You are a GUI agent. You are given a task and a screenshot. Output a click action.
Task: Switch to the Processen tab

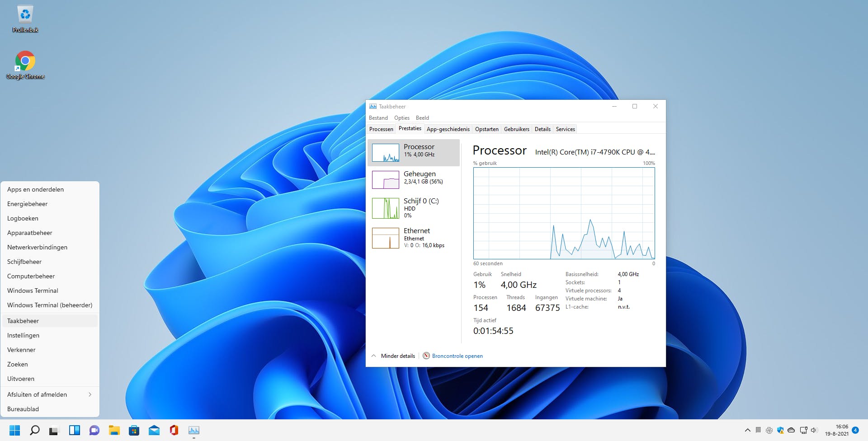tap(381, 129)
